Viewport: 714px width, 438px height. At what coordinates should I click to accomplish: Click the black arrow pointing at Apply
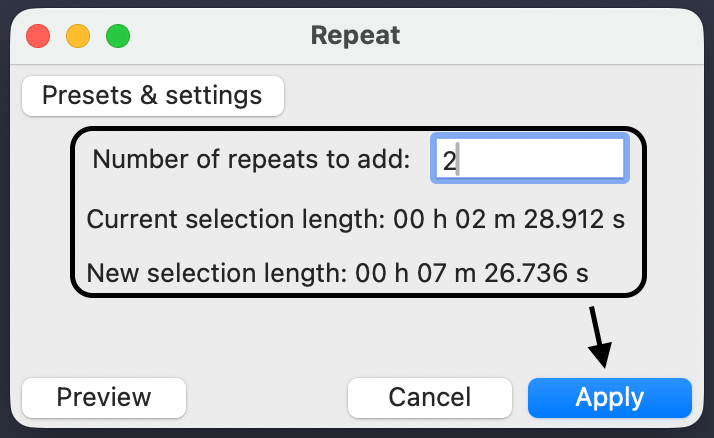pyautogui.click(x=598, y=337)
